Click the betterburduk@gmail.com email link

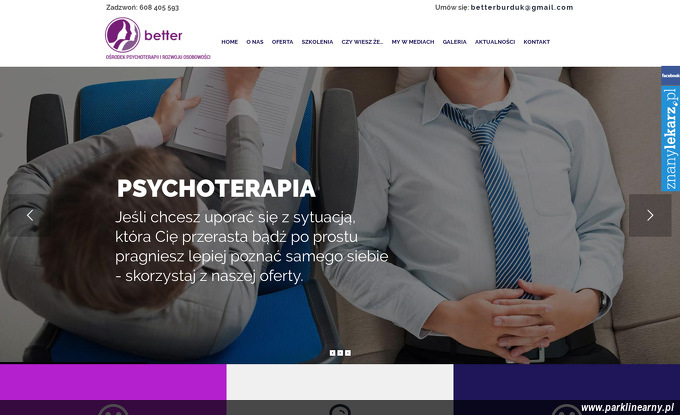522,7
